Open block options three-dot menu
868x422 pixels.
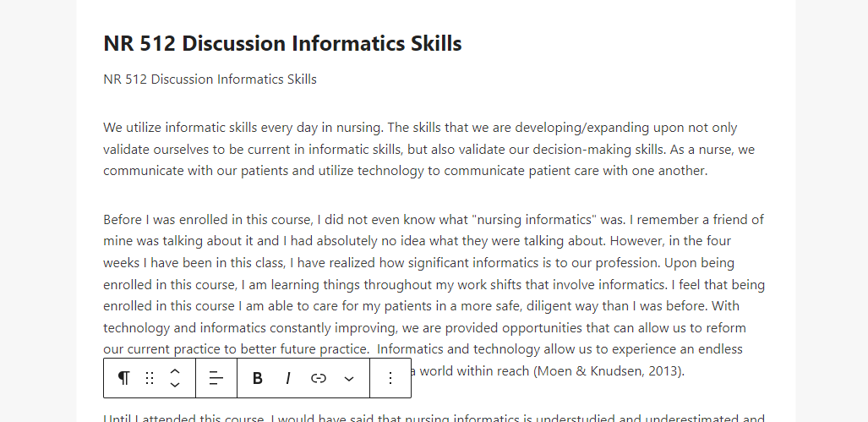[390, 378]
